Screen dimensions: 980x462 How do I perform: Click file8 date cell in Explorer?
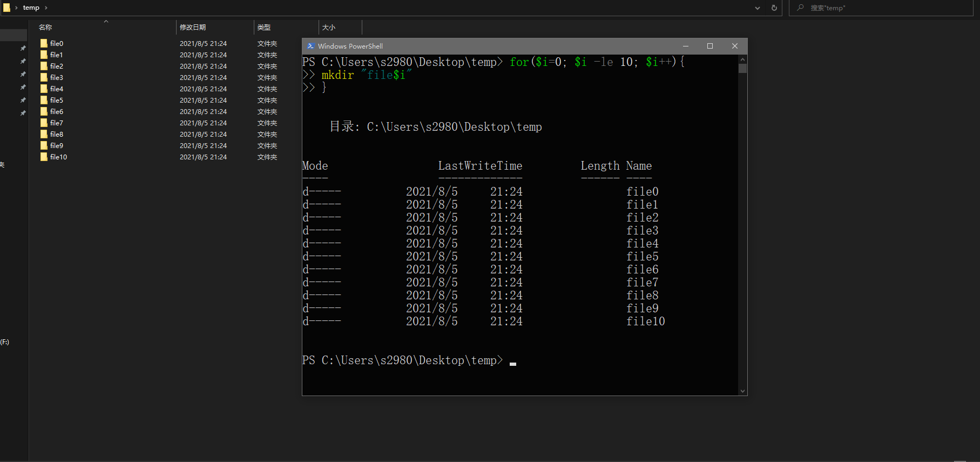tap(203, 134)
